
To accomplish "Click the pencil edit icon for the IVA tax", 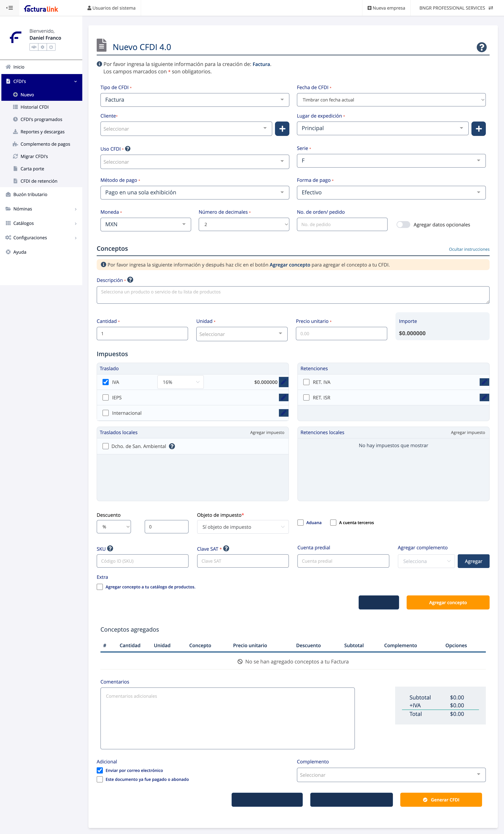I will click(284, 382).
